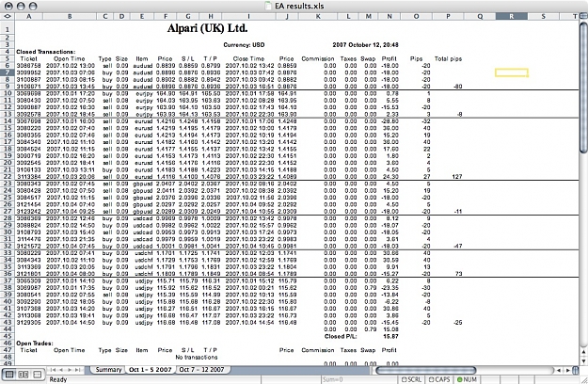Switch to Oct 7 - 12 2007 sheet
This screenshot has width=588, height=384.
tap(201, 370)
